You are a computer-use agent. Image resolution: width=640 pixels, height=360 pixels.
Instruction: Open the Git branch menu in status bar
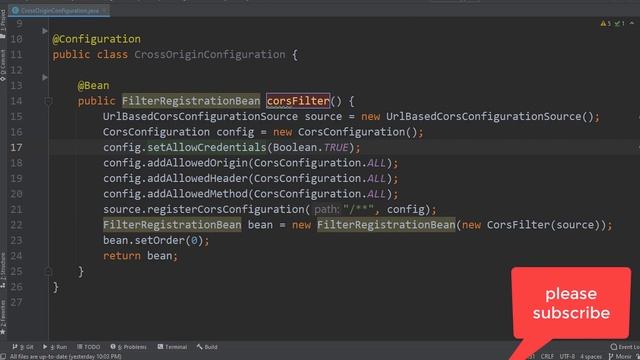[620, 356]
